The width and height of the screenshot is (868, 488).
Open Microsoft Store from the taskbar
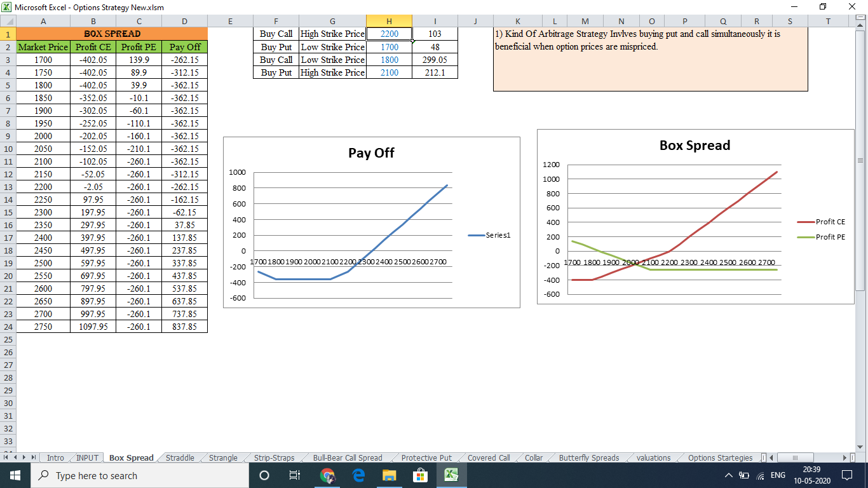[x=420, y=475]
